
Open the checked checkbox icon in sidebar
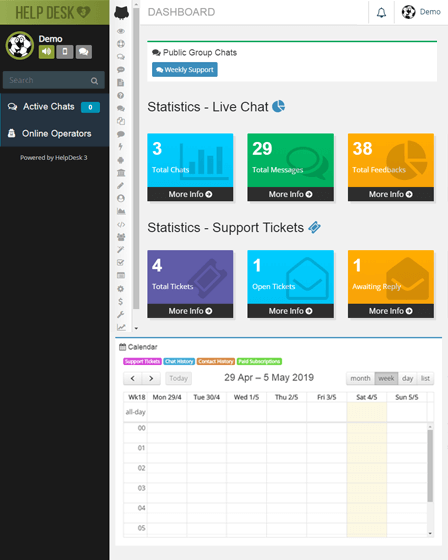121,262
